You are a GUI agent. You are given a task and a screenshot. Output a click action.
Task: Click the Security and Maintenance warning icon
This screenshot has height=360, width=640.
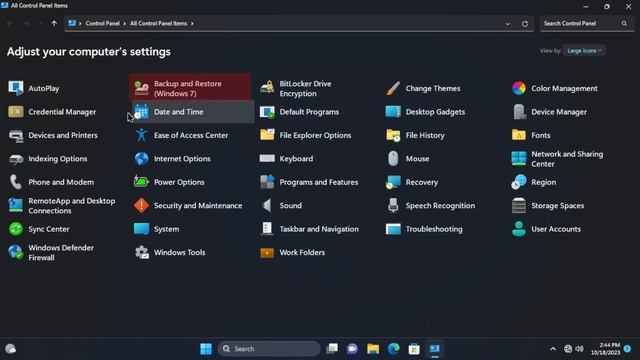[141, 206]
